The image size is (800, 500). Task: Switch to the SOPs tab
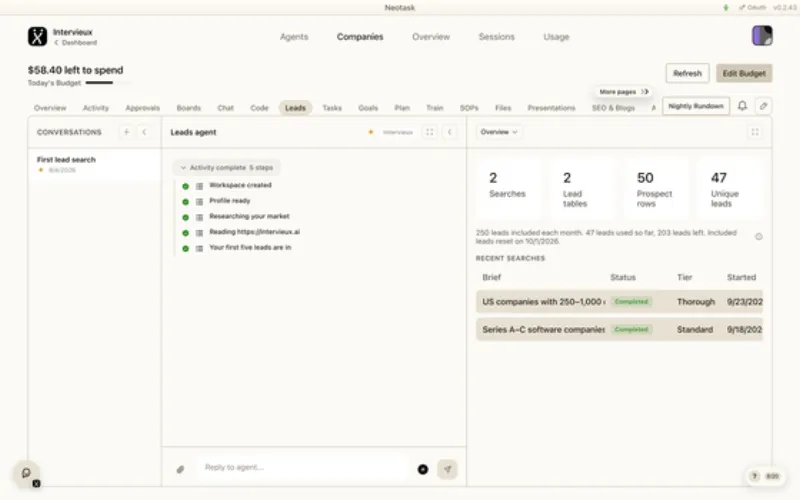point(469,108)
